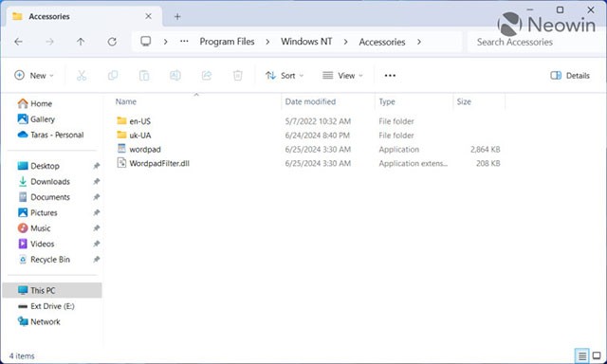This screenshot has height=364, width=607.
Task: Open the Sort dropdown
Action: [285, 76]
